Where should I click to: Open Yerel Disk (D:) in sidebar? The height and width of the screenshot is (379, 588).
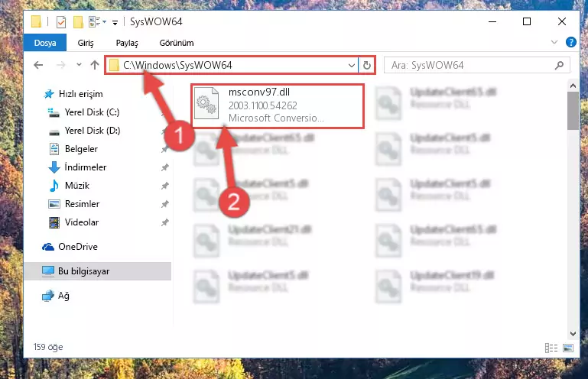pos(93,131)
